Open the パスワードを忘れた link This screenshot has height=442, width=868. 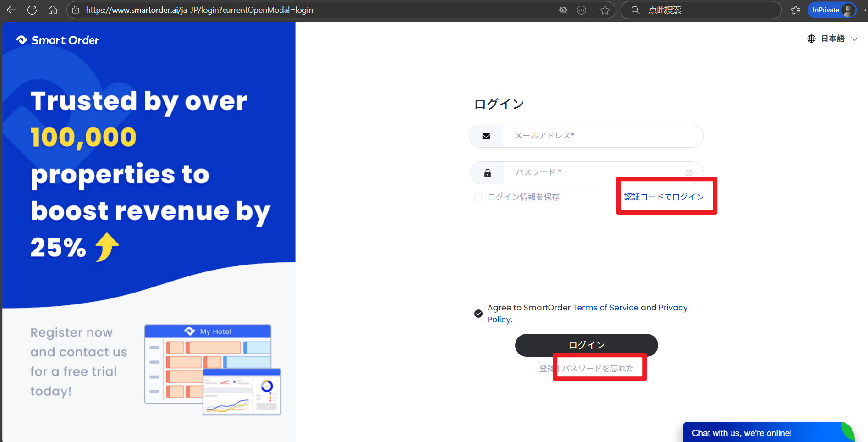click(598, 369)
